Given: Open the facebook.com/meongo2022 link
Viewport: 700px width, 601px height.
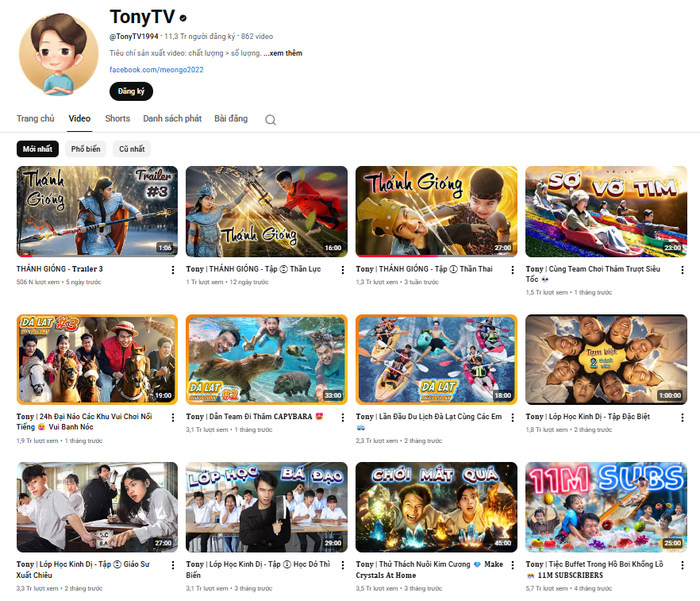Looking at the screenshot, I should 156,70.
